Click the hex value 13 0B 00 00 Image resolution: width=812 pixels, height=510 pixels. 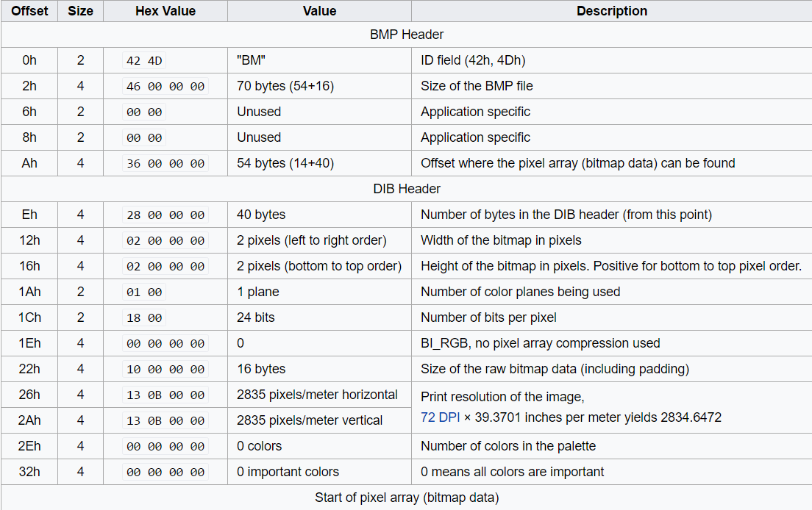[x=165, y=395]
